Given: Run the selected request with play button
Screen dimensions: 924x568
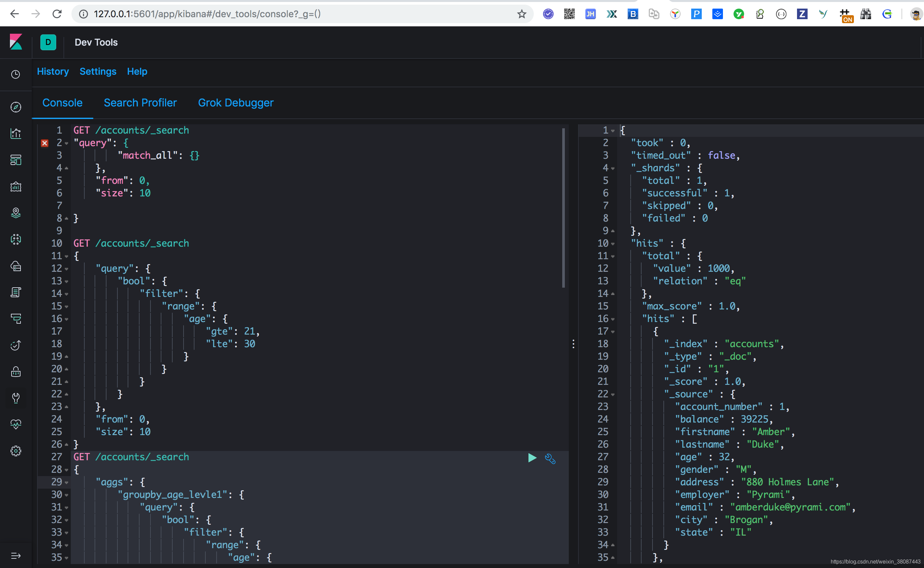Looking at the screenshot, I should click(x=532, y=458).
